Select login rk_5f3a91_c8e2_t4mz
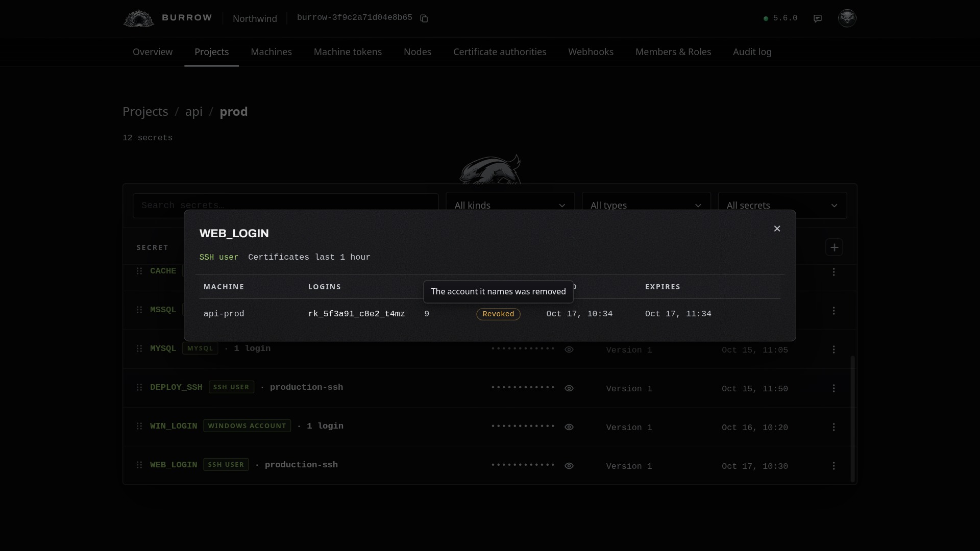This screenshot has height=551, width=980. coord(356,314)
